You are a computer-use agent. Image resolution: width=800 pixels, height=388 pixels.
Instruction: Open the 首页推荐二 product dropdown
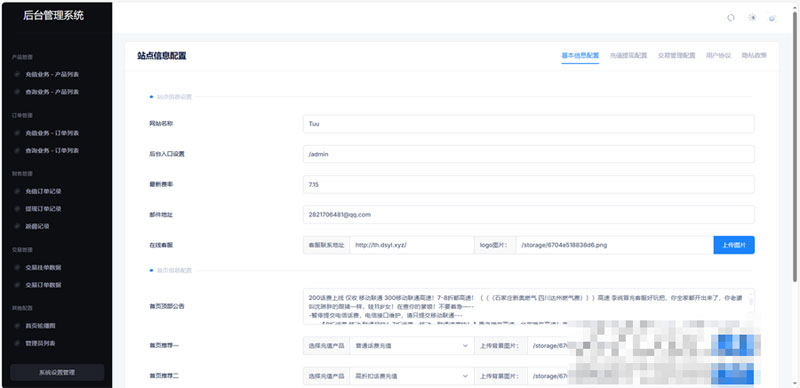coord(412,376)
